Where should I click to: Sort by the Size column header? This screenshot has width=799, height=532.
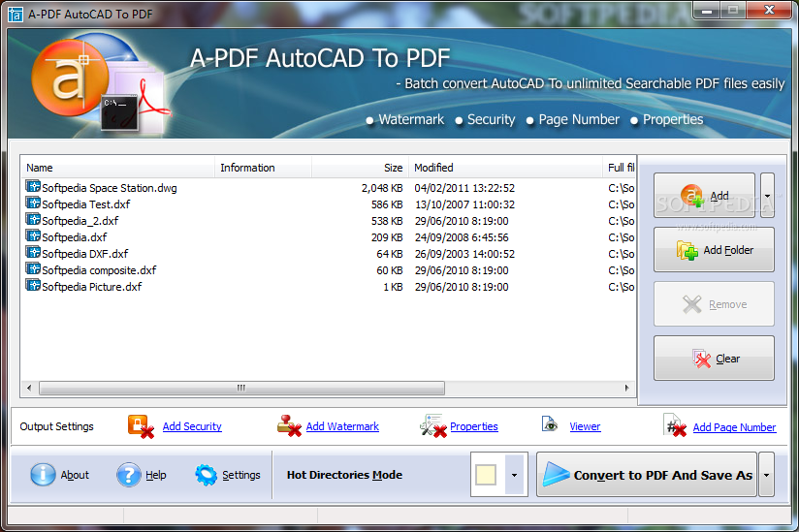360,168
